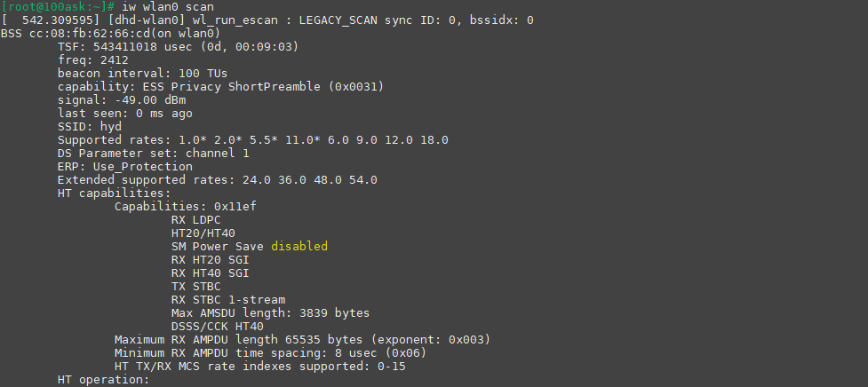The height and width of the screenshot is (387, 868).
Task: Click the 'ERP: Use_Protection' line
Action: point(125,166)
